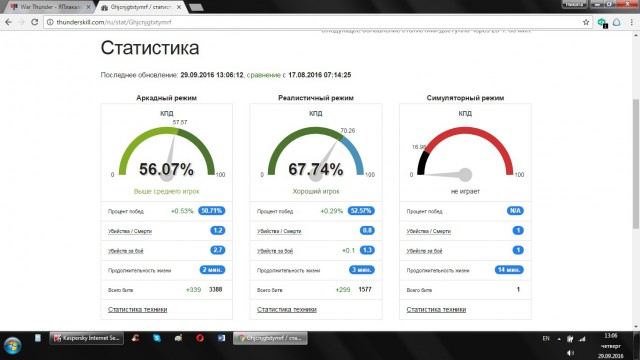Click the 50.71% win rate badge
640x360 pixels.
[x=211, y=211]
